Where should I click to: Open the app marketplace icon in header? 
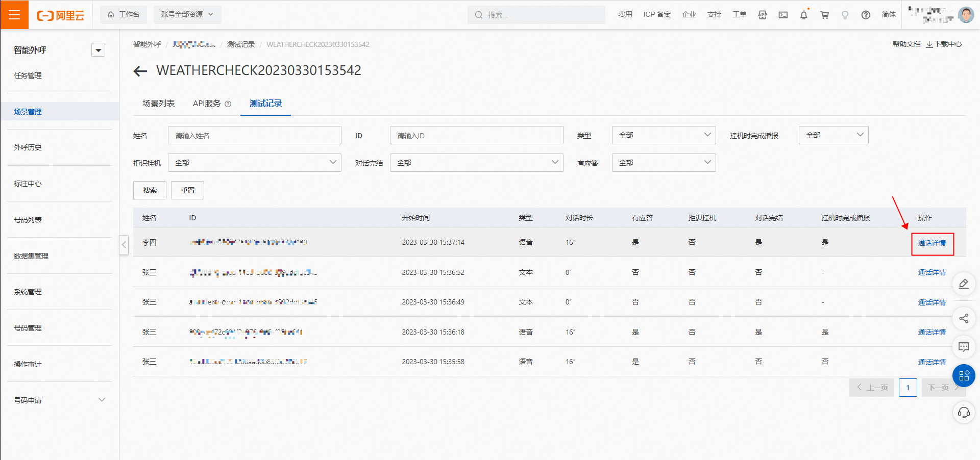[763, 15]
